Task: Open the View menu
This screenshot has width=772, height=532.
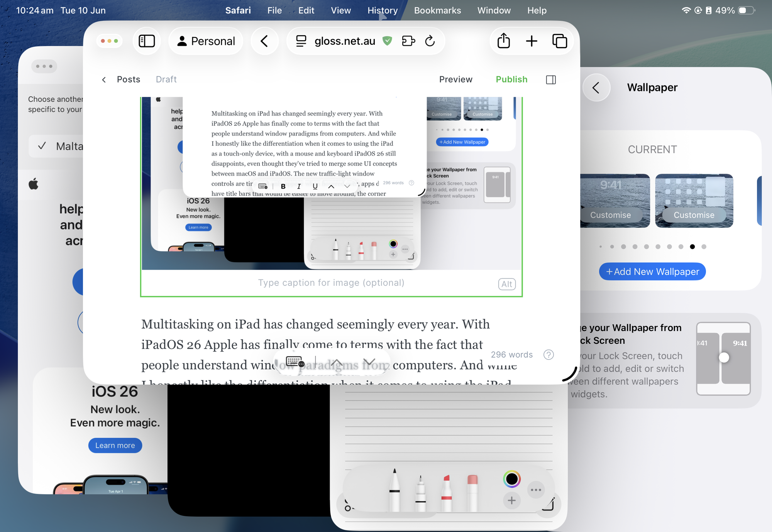Action: [341, 10]
